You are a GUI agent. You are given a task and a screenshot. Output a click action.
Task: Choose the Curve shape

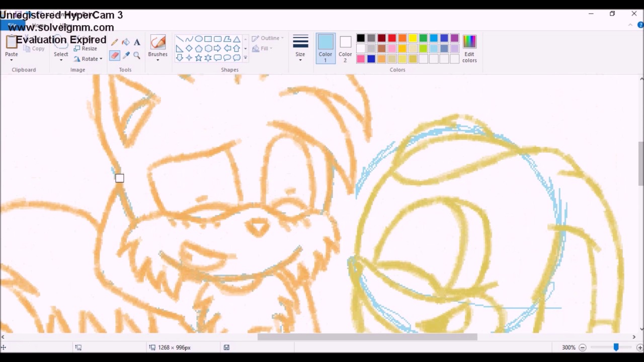(189, 39)
